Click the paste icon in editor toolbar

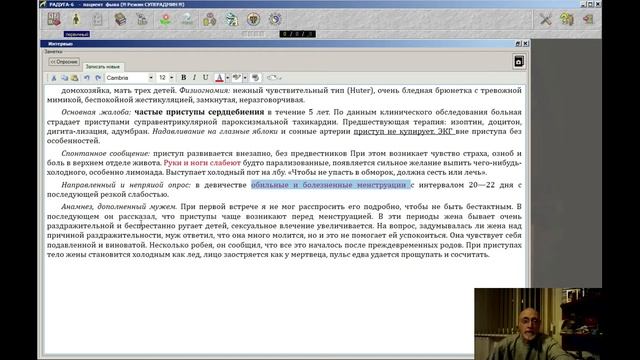tap(75, 78)
